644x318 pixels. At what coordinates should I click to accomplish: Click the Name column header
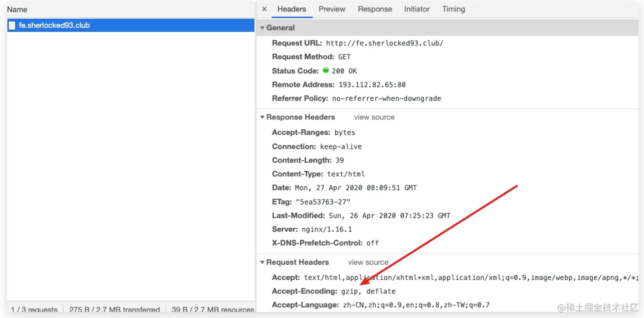[17, 10]
